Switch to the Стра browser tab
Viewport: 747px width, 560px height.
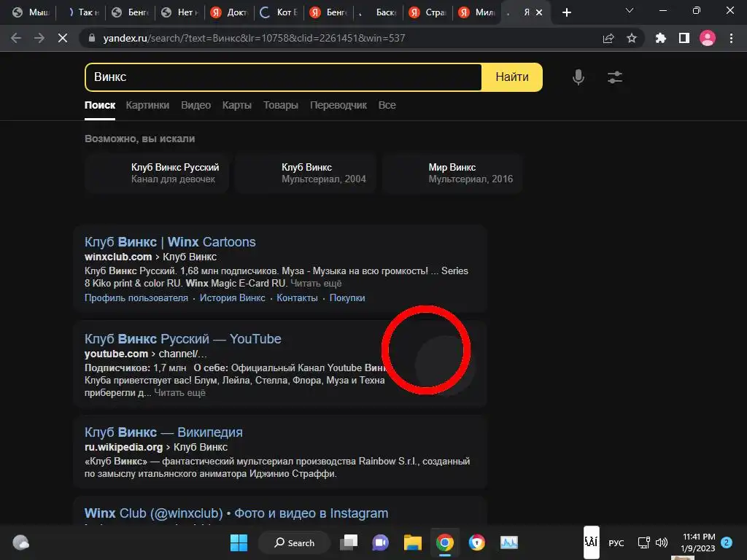(x=427, y=12)
